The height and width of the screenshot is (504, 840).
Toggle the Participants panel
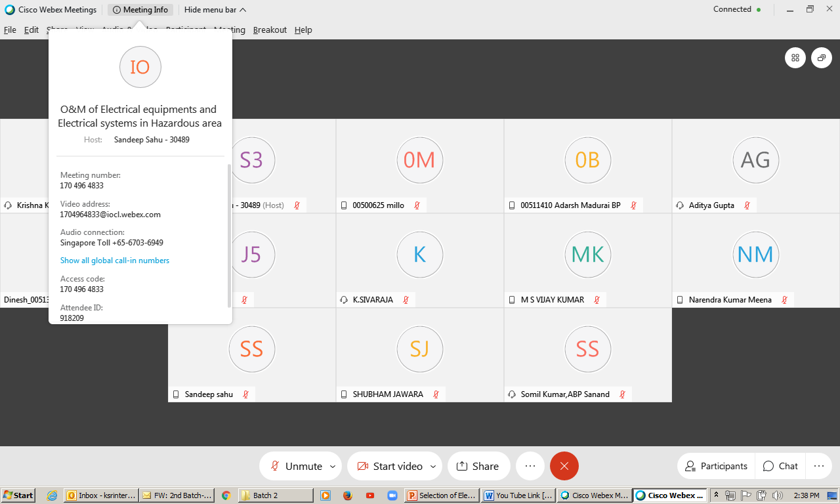(716, 466)
